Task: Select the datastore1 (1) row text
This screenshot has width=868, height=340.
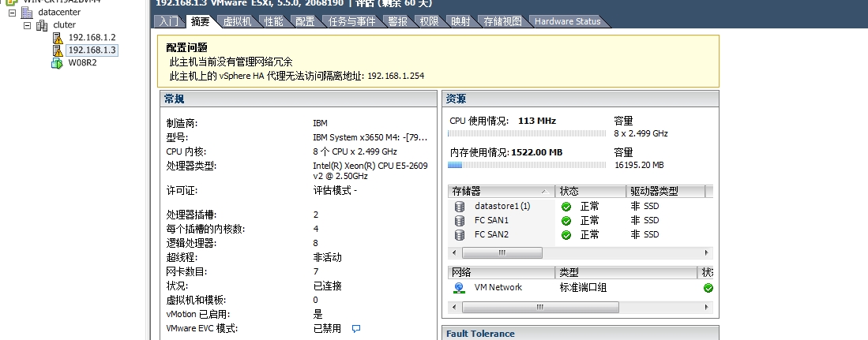Action: coord(502,206)
